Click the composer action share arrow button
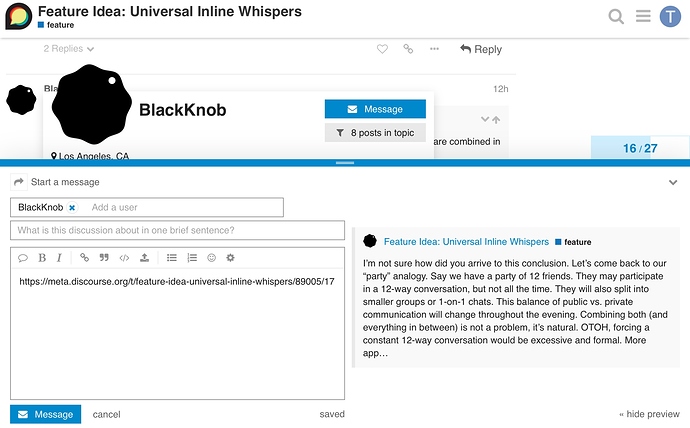The image size is (690, 428). (x=18, y=182)
